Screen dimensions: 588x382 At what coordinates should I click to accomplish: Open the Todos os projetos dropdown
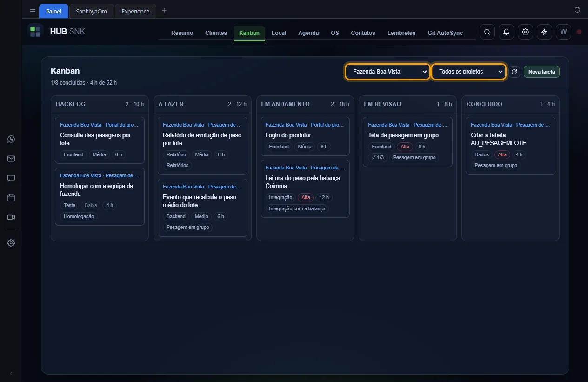[x=468, y=72]
